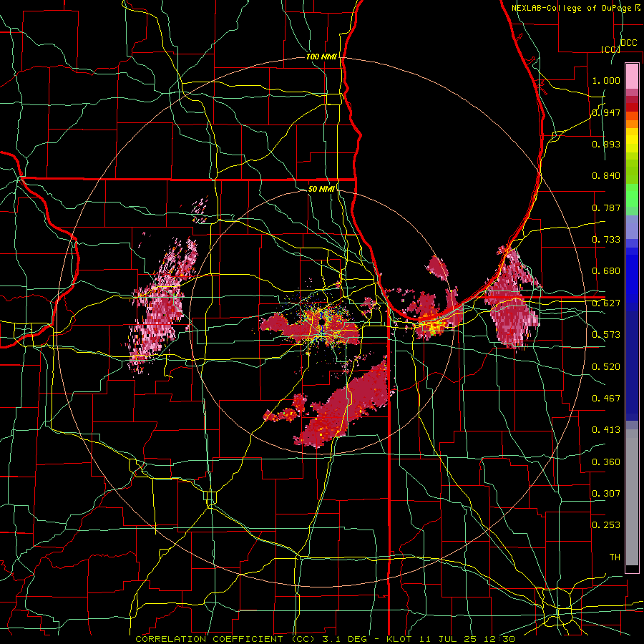This screenshot has width=644, height=644.
Task: Click the 50 NMI range ring label
Action: click(x=321, y=189)
